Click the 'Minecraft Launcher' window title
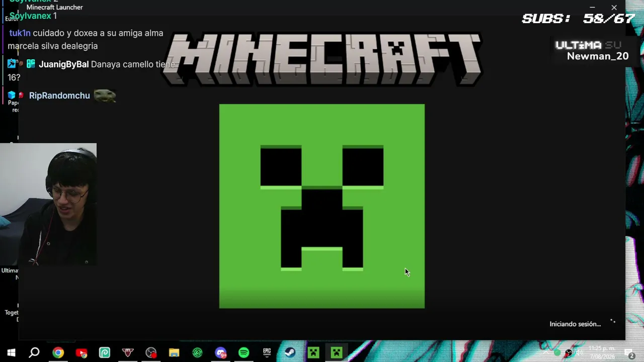The image size is (644, 362). [54, 8]
